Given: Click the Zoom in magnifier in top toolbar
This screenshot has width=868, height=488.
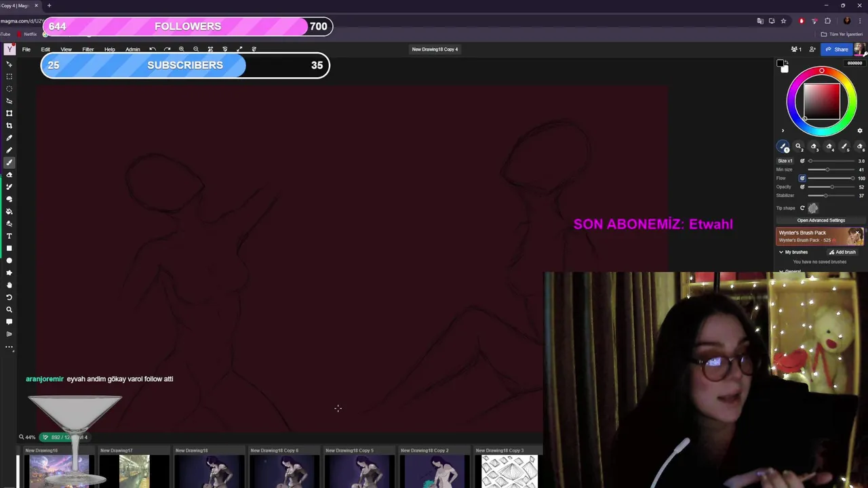Looking at the screenshot, I should point(182,49).
